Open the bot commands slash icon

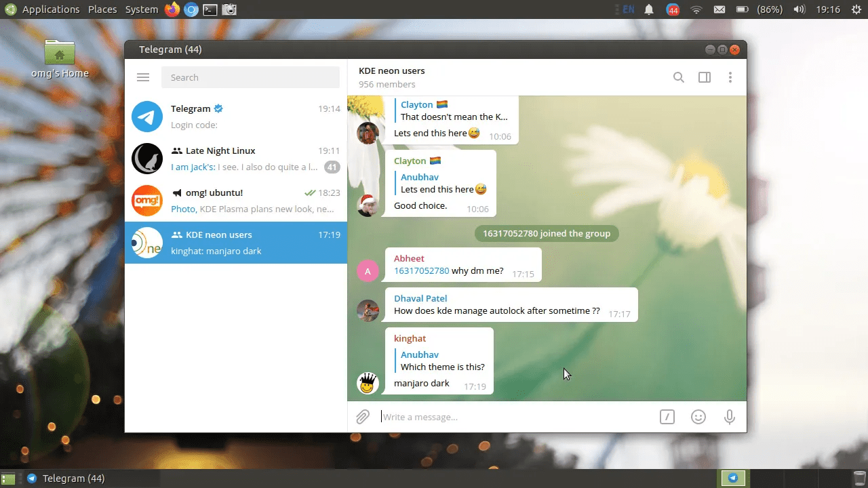(667, 416)
